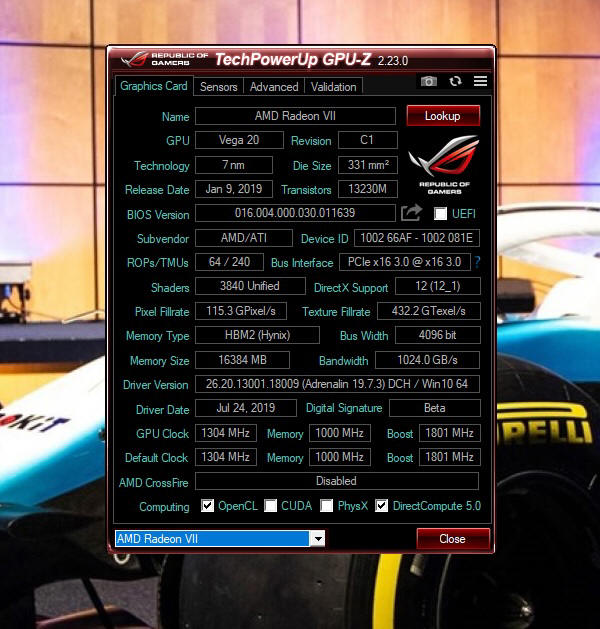Toggle the UEFI checkbox
The width and height of the screenshot is (600, 629).
click(x=440, y=213)
